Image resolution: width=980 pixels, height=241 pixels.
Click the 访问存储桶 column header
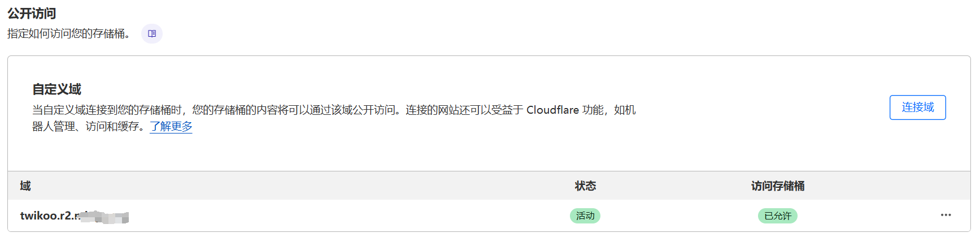777,186
